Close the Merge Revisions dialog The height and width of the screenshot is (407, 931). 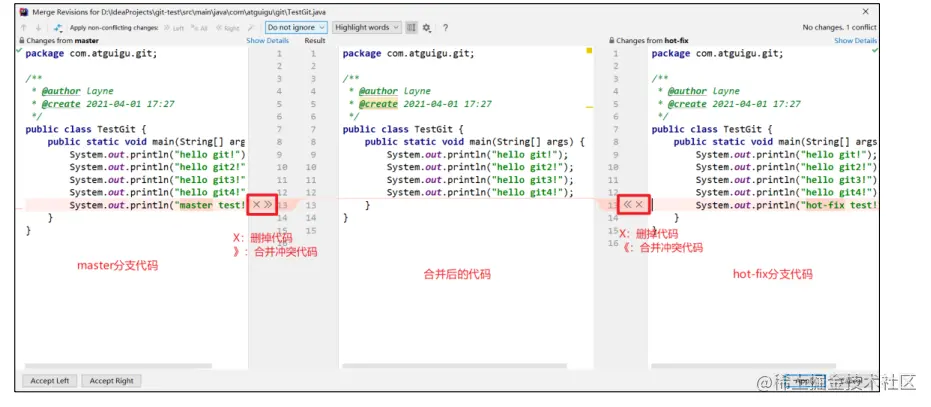[866, 11]
